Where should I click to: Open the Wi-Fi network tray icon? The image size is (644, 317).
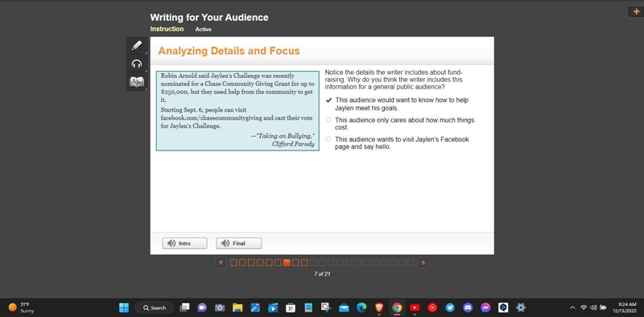pyautogui.click(x=583, y=307)
